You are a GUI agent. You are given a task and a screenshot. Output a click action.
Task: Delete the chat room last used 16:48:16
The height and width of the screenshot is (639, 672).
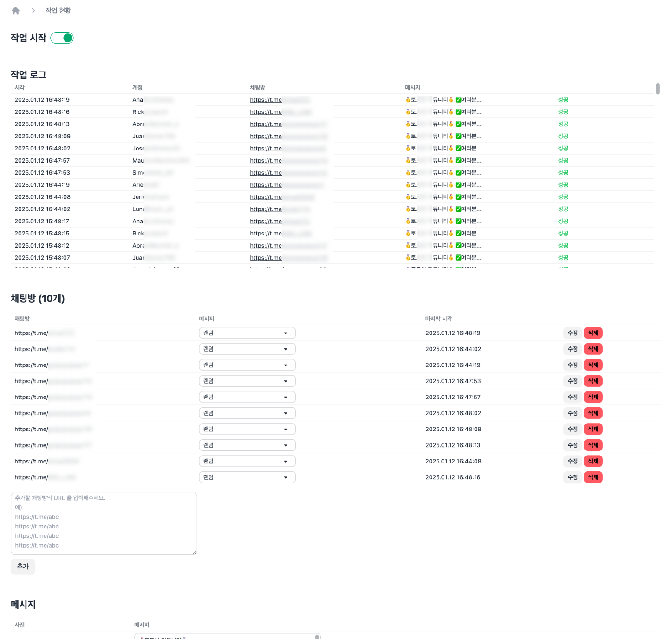point(593,477)
